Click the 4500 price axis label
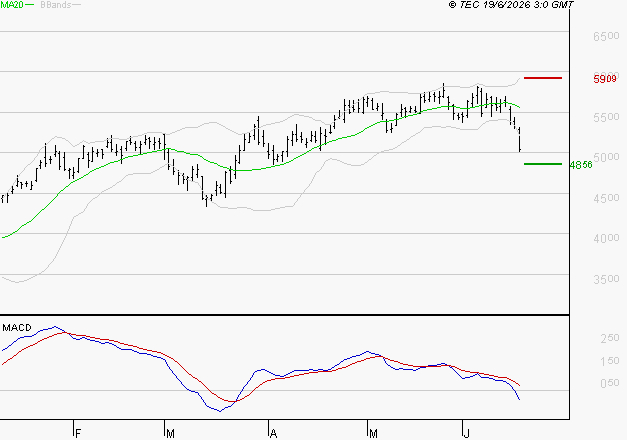Image resolution: width=627 pixels, height=440 pixels. [x=606, y=198]
